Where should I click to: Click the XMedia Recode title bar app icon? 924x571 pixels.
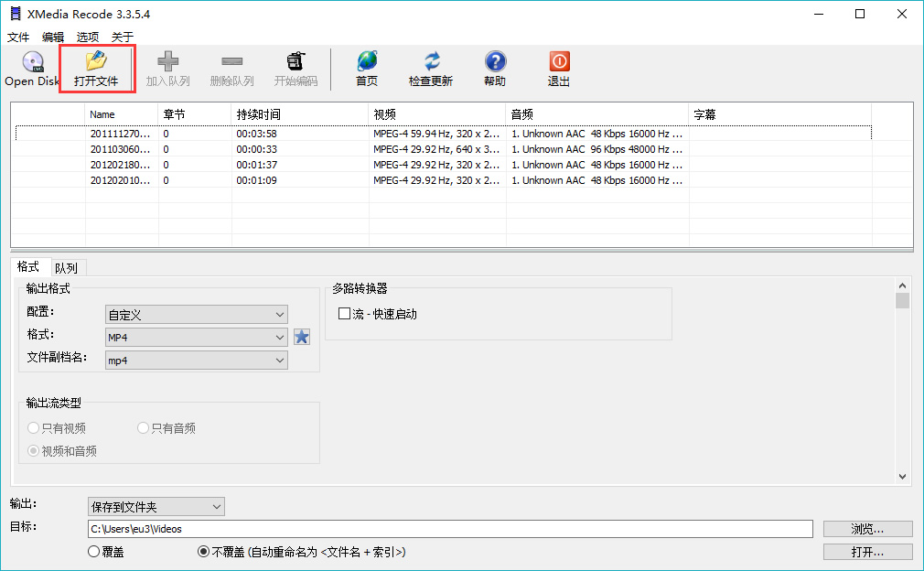click(16, 14)
